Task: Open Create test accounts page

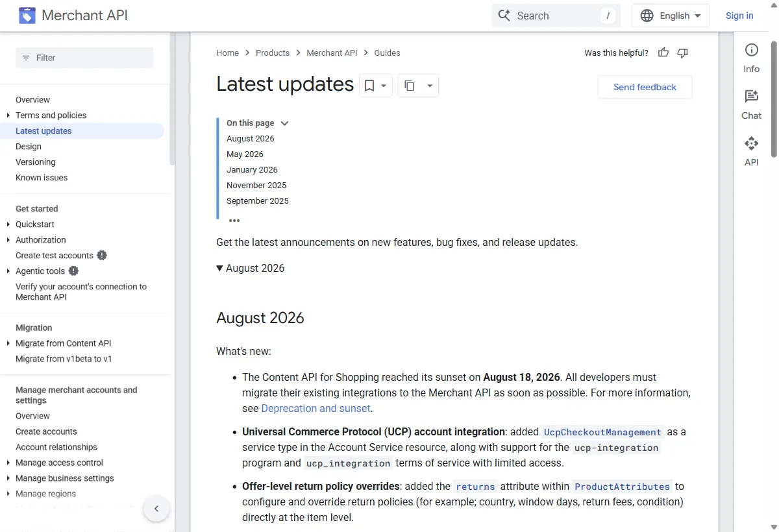Action: (55, 256)
